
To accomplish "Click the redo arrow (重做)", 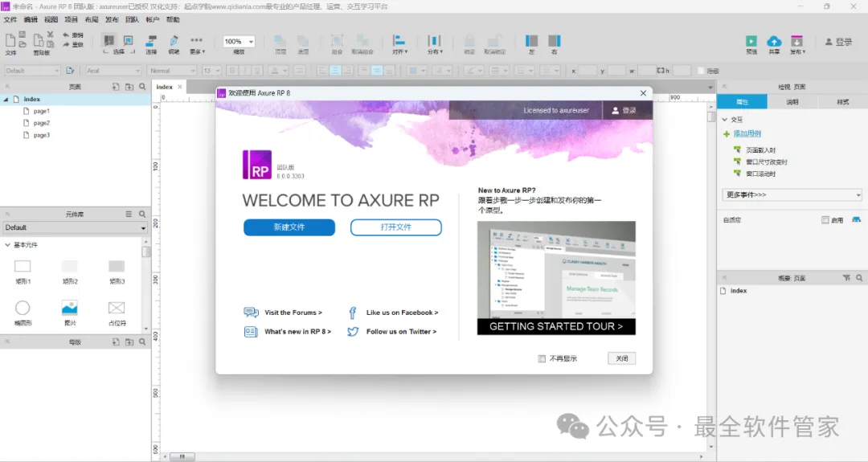I will pos(66,45).
